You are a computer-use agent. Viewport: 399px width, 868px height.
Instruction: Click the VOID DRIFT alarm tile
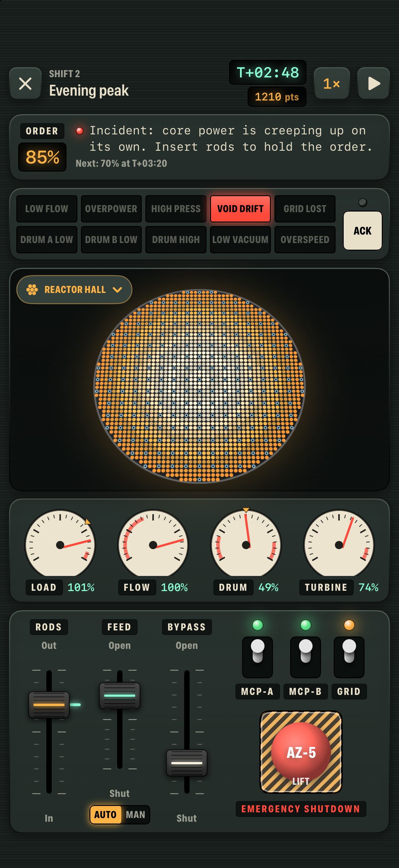(x=240, y=209)
